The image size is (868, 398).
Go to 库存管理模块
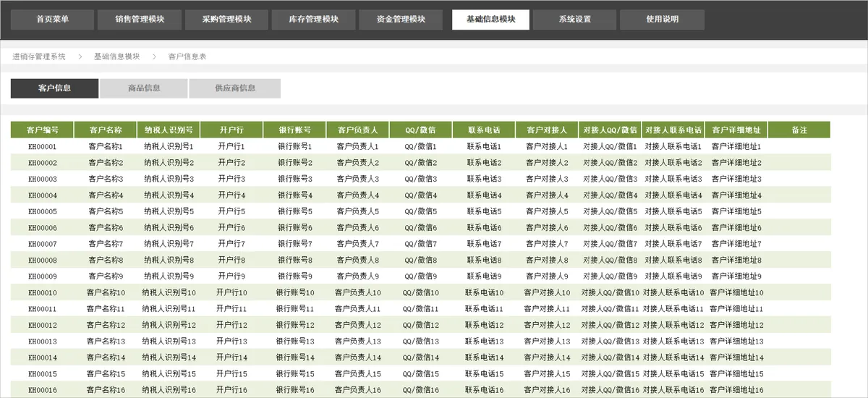click(x=314, y=20)
